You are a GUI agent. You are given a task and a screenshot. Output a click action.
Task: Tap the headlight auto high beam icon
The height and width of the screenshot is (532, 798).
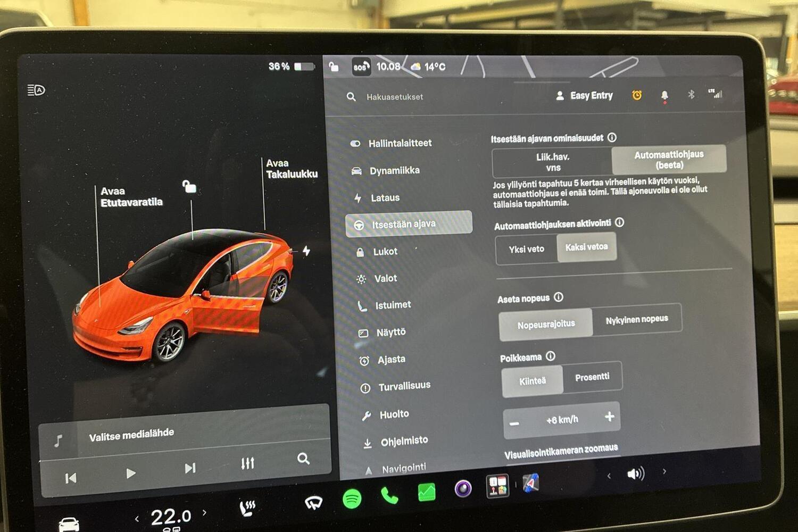(x=36, y=90)
